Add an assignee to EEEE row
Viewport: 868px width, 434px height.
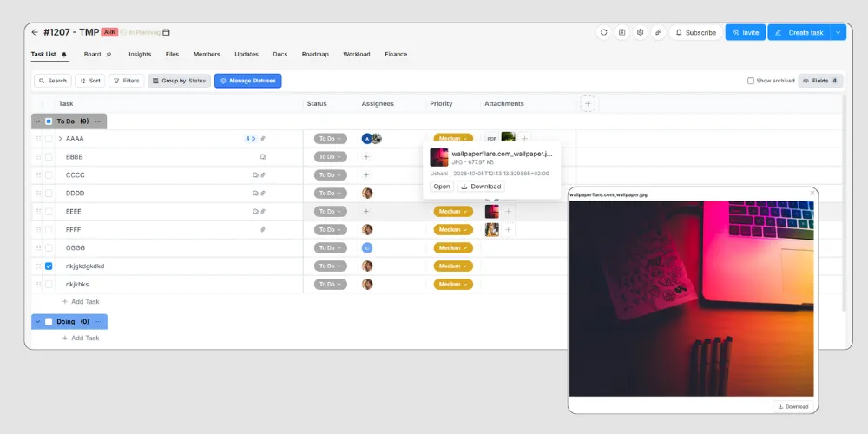click(x=366, y=212)
